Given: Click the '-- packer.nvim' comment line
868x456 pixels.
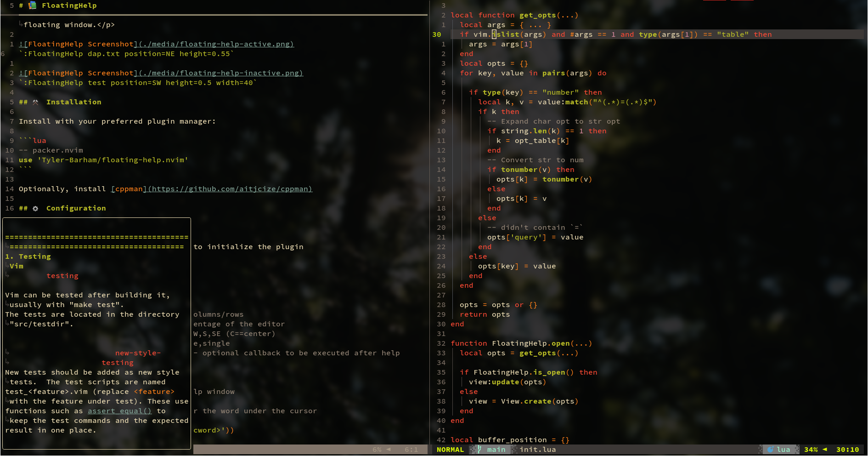Looking at the screenshot, I should pyautogui.click(x=51, y=150).
